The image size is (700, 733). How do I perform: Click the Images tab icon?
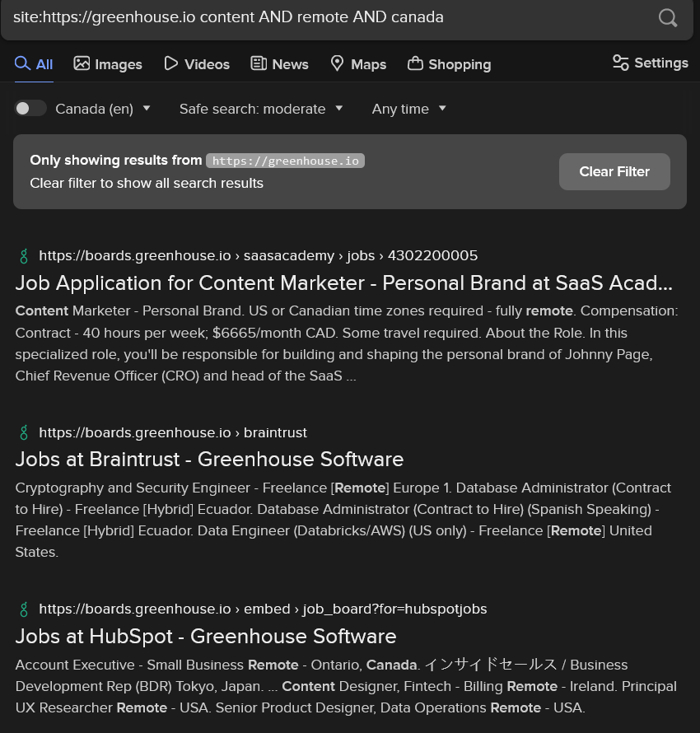tap(82, 63)
